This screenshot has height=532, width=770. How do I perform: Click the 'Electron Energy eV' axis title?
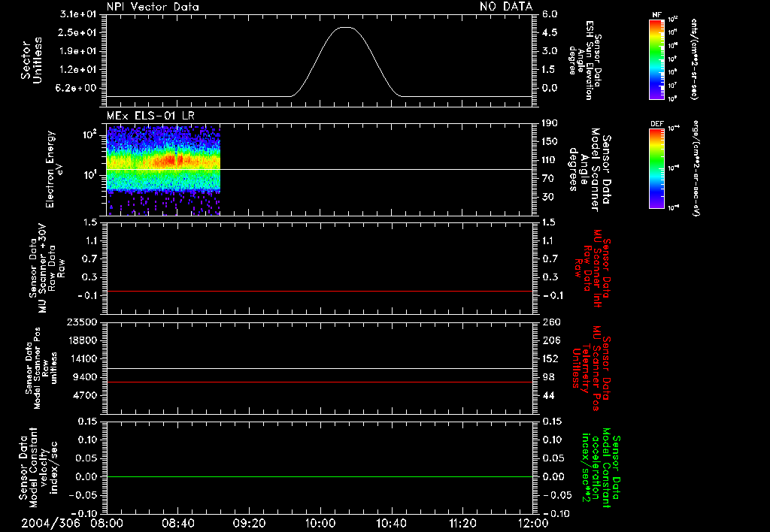pos(53,170)
